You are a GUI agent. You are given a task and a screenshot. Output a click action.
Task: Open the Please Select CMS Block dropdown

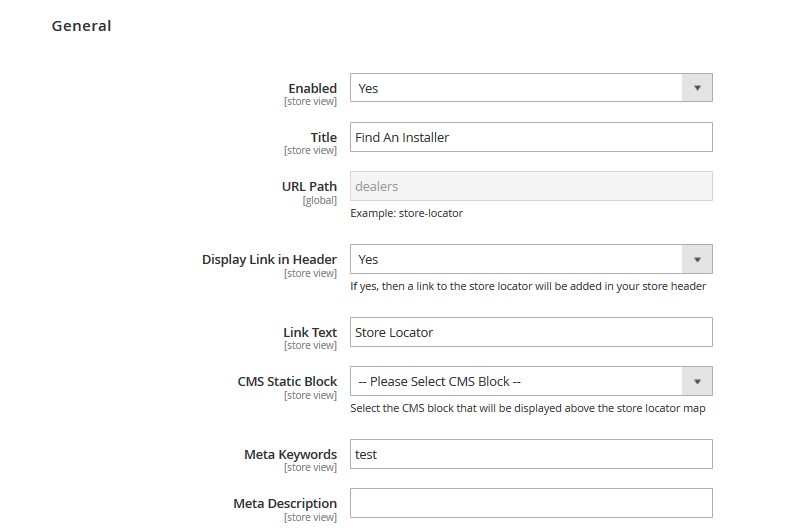(x=531, y=381)
